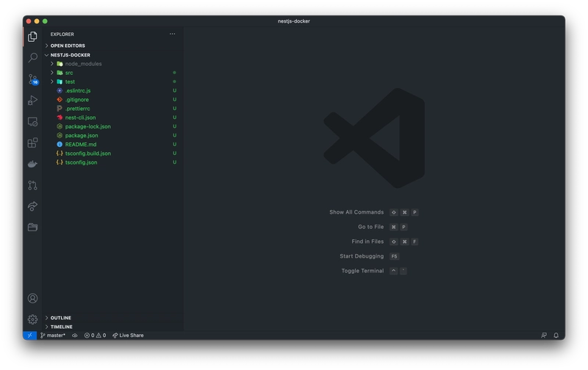
Task: Open the .eslintrc.js file
Action: 112,90
